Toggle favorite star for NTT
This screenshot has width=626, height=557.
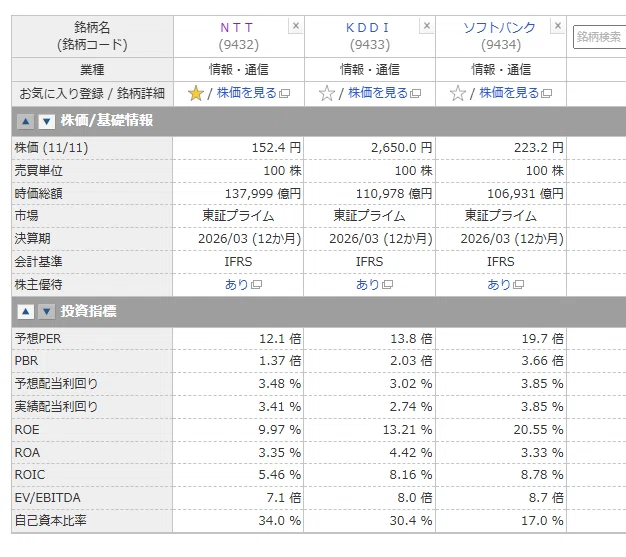[x=196, y=93]
